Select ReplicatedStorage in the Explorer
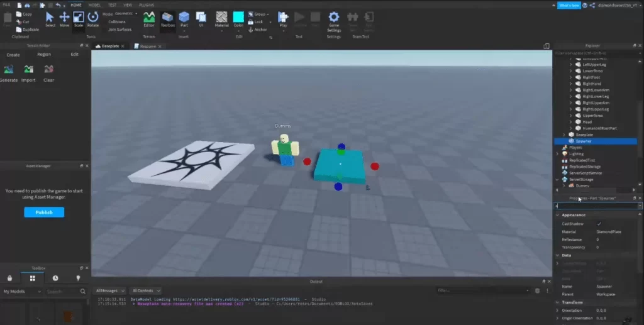Screen dimensions: 644x325 coord(585,167)
